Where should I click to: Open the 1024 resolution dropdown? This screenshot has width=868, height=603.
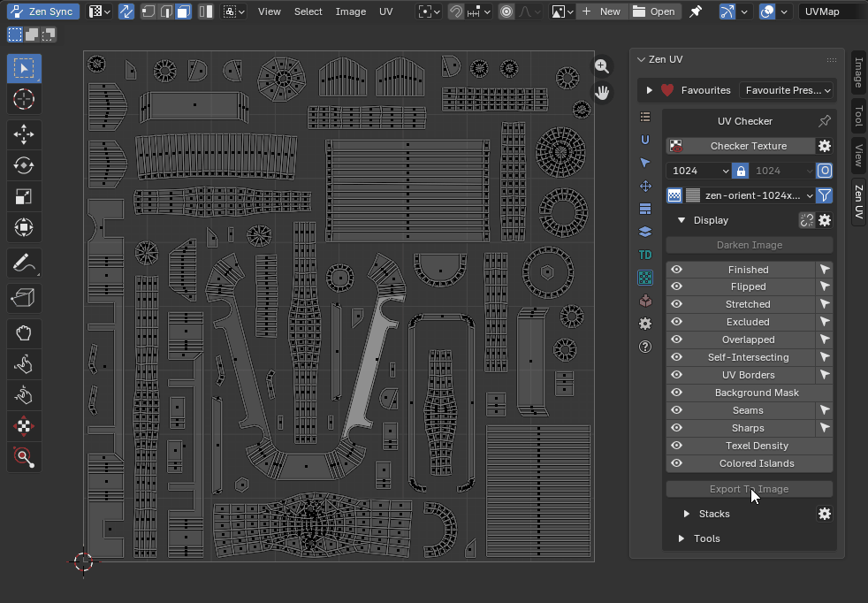pos(699,171)
